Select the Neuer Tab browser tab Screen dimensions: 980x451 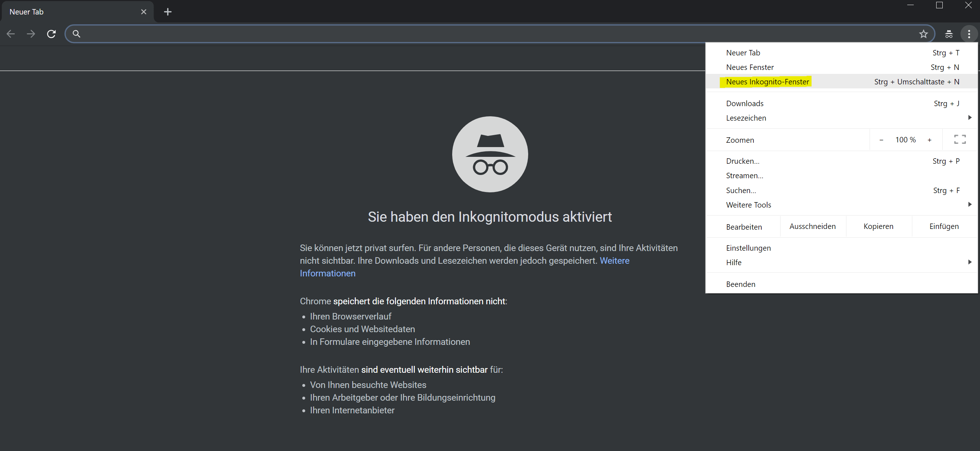[77, 12]
